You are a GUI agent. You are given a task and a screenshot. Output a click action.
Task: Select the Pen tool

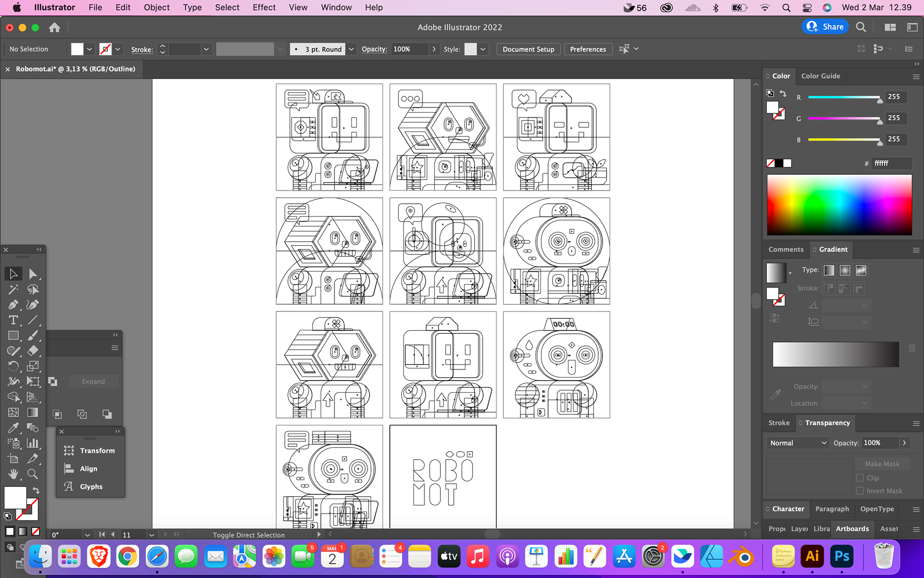pos(13,304)
